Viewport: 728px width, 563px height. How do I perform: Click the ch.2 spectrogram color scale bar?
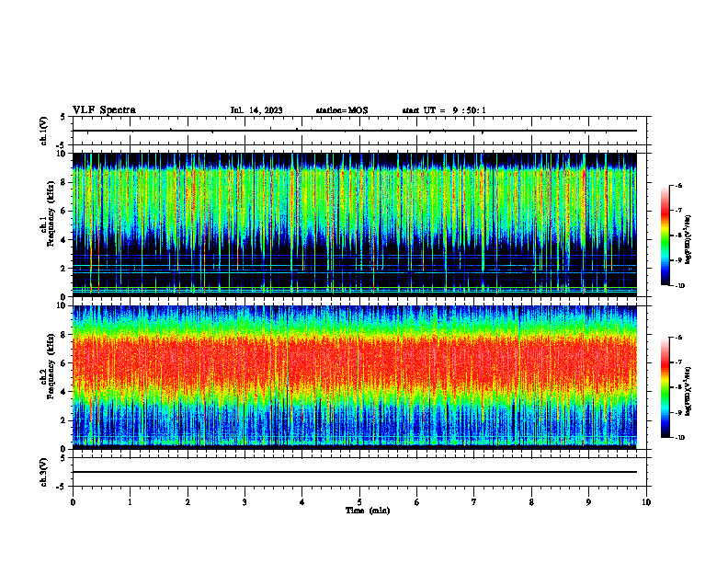(665, 387)
